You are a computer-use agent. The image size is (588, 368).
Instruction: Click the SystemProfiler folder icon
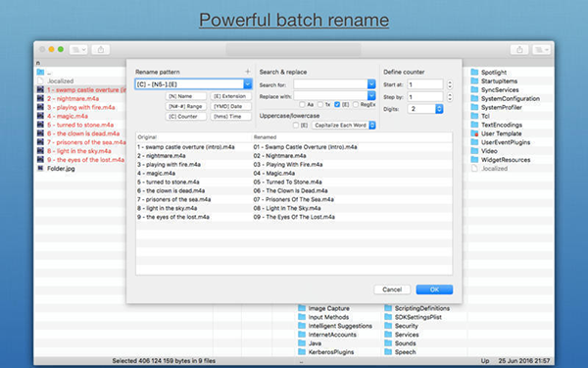[474, 107]
